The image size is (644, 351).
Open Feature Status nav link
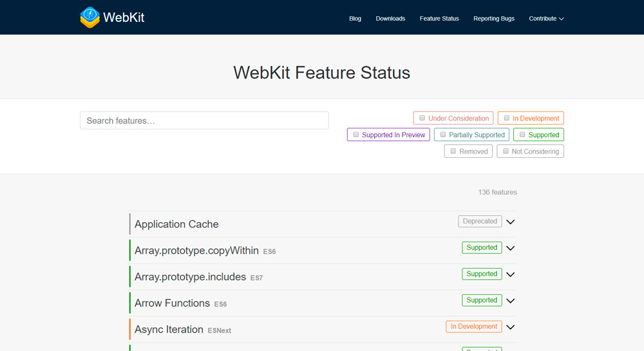click(x=439, y=19)
